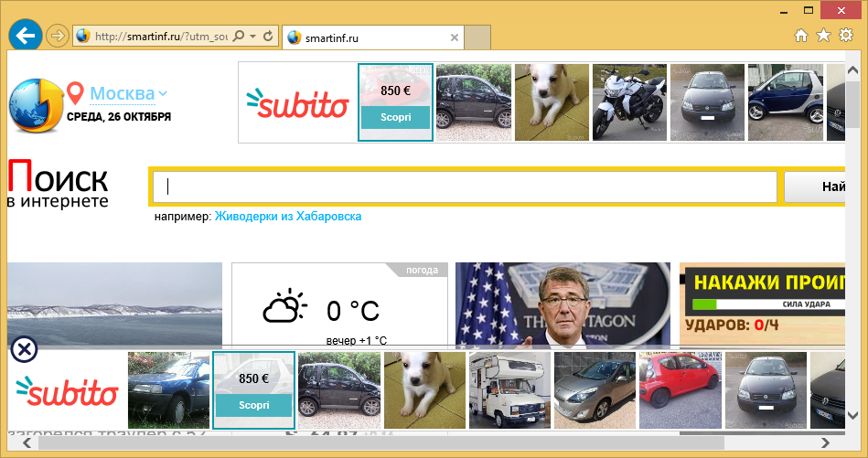
Task: Click the СРЕДА, 26 ОКТЯБРЯ date text
Action: tap(119, 117)
